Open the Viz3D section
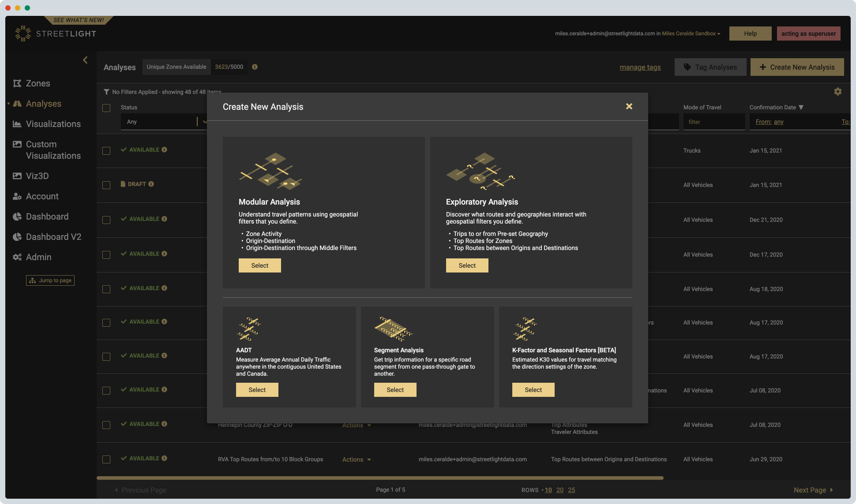The height and width of the screenshot is (504, 856). click(37, 176)
